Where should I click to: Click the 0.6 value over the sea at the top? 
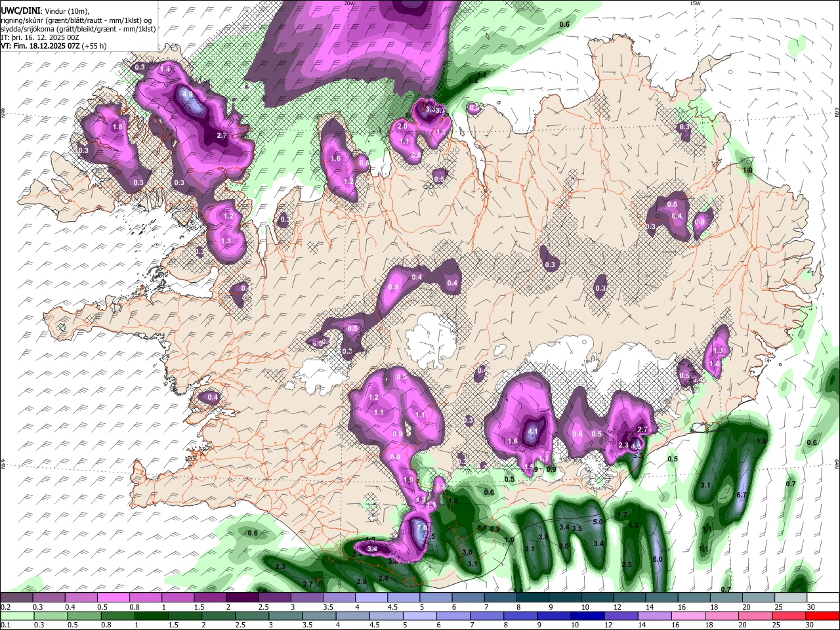click(564, 24)
